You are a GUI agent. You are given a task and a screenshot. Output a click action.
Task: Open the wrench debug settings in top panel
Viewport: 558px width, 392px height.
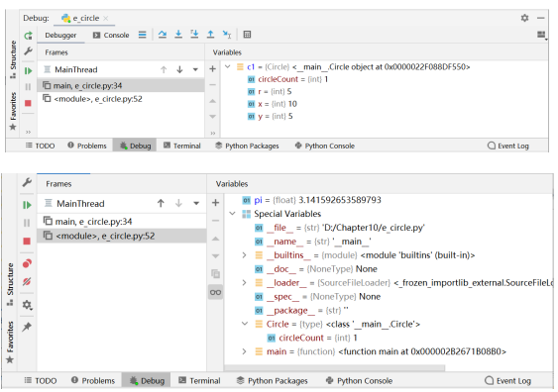(x=28, y=51)
